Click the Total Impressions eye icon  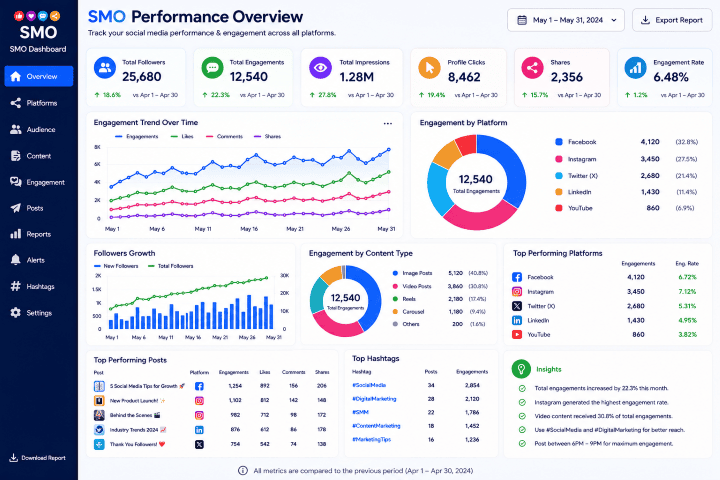320,68
